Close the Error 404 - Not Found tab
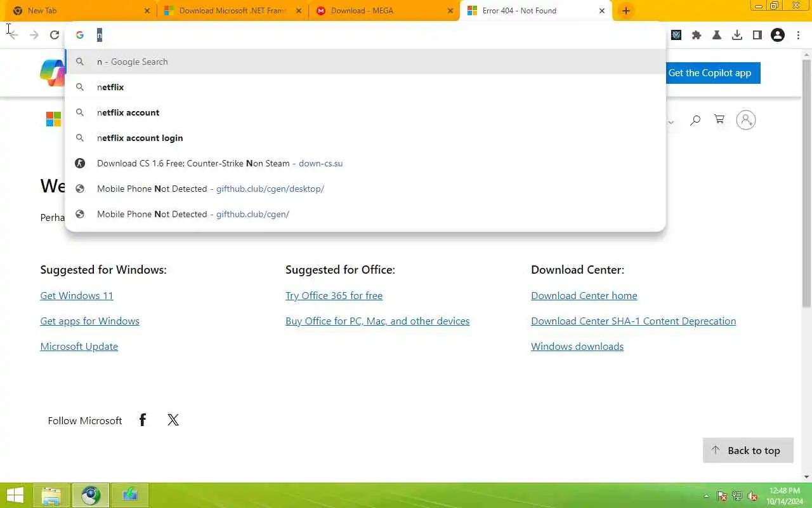The width and height of the screenshot is (812, 508). coord(602,11)
